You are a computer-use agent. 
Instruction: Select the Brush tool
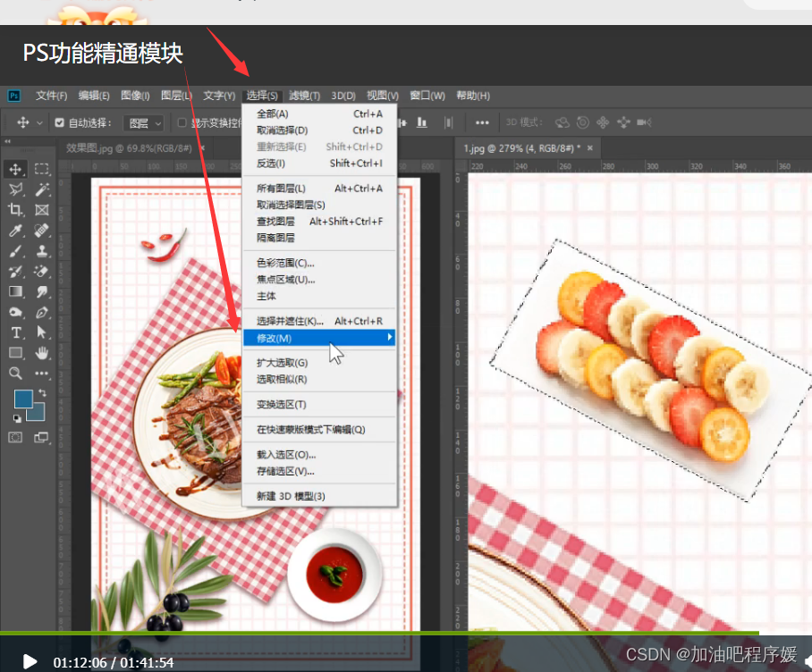[15, 251]
